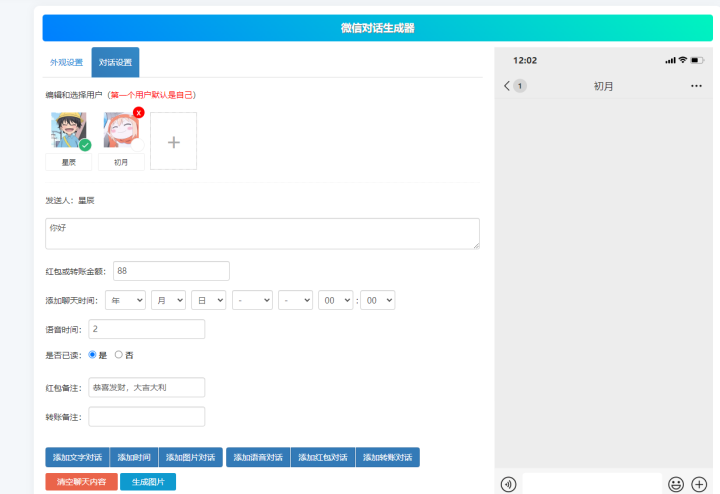Open the three-dot menu in phone header

(x=696, y=86)
